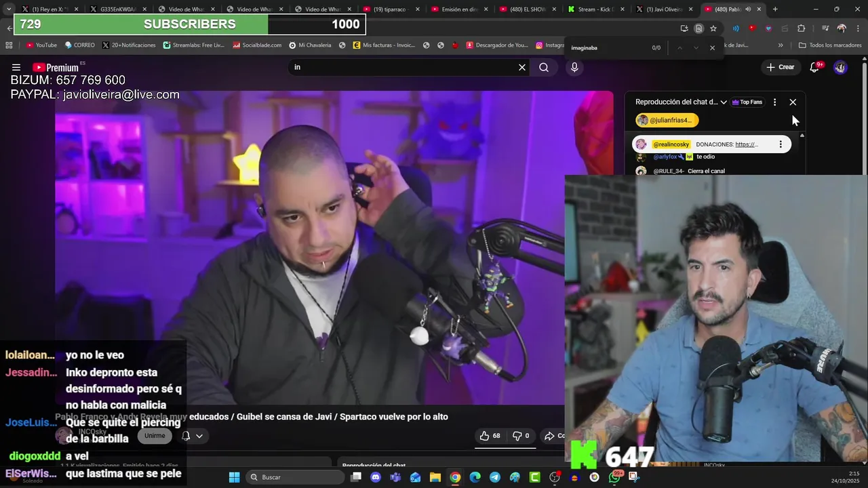868x488 pixels.
Task: Open Mis facturas - Invoic bookmark
Action: point(384,45)
